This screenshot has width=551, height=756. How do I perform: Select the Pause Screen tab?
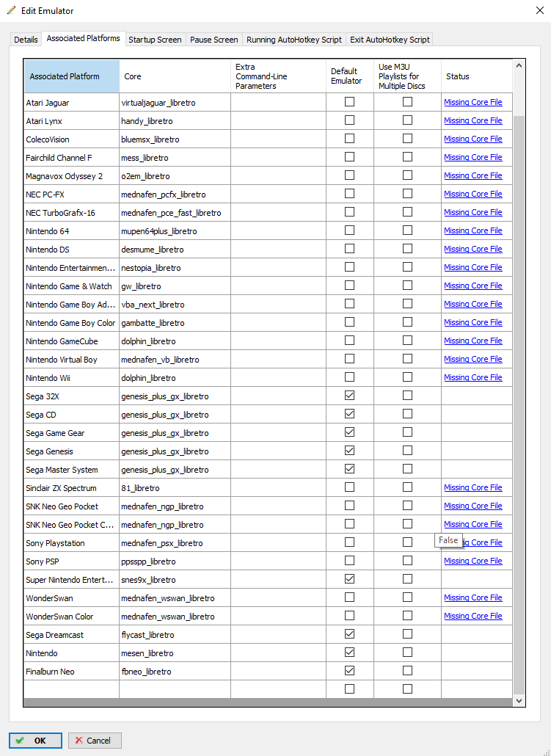[x=214, y=40]
